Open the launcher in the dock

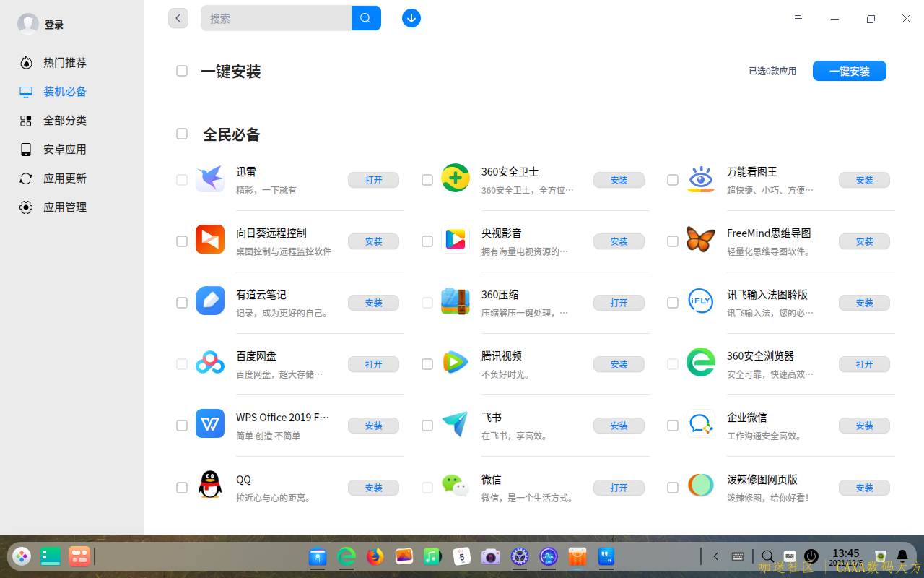point(22,556)
